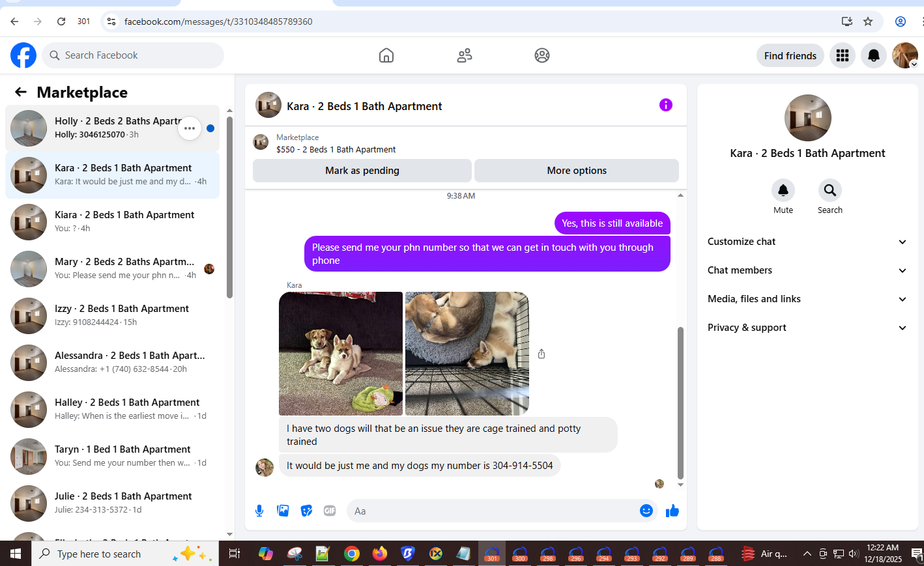Open Holly's 2 Beds 2 Baths conversation
The image size is (924, 566).
(112, 128)
